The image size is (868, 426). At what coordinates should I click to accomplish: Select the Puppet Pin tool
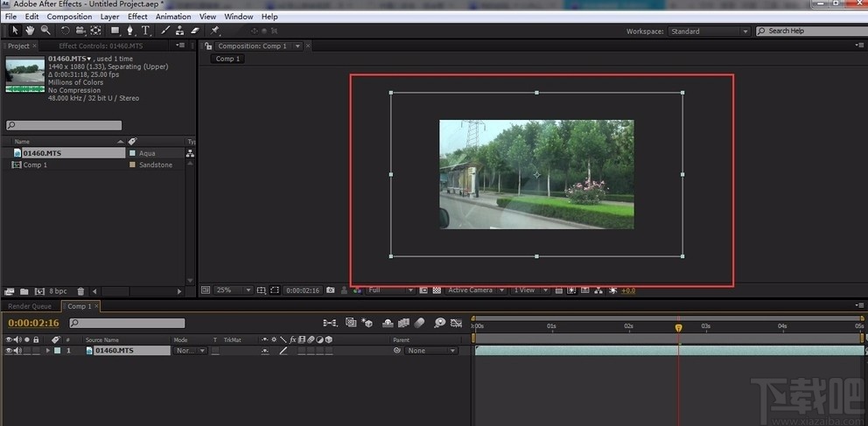[214, 31]
